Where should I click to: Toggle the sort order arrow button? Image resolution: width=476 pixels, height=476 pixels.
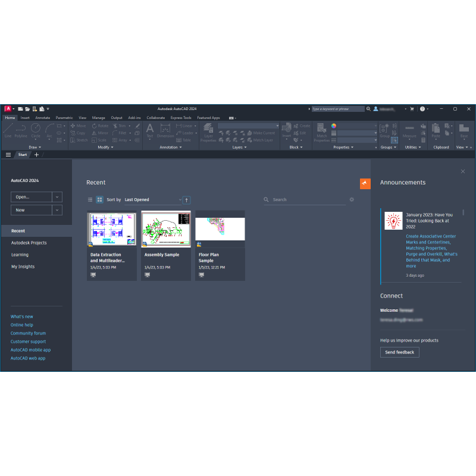click(186, 200)
